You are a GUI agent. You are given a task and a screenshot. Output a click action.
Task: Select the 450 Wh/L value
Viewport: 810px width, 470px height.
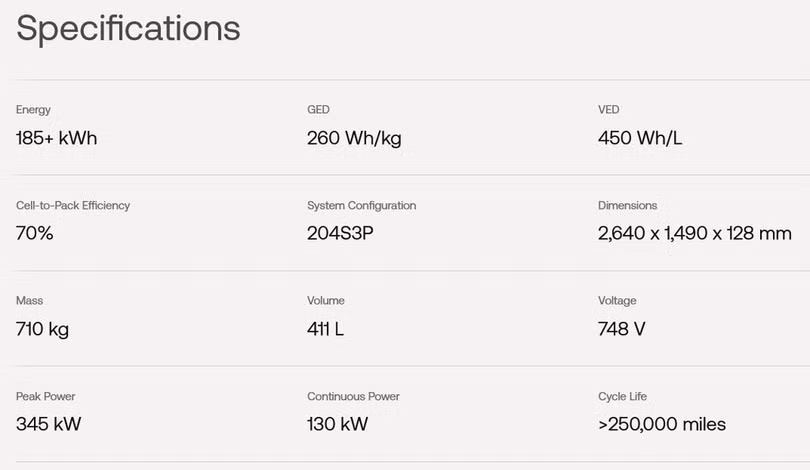click(641, 138)
